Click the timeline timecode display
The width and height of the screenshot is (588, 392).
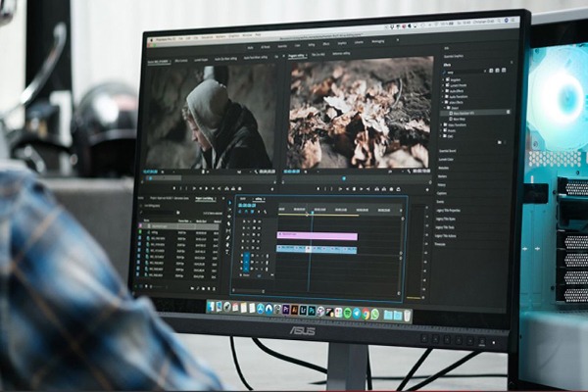click(247, 206)
